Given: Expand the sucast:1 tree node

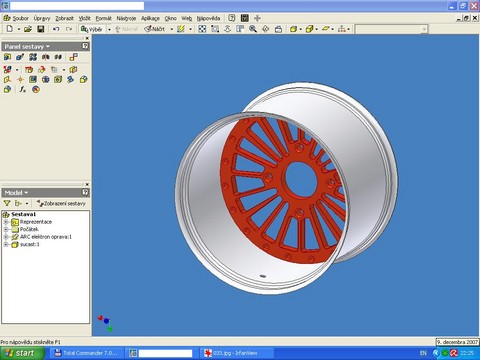Looking at the screenshot, I should coord(6,244).
